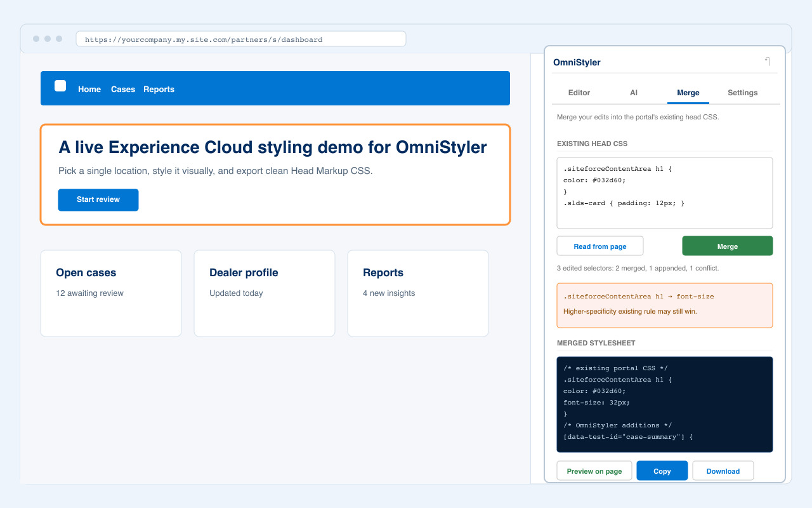Click the 'EXISTING HEAD CSS' section label
Viewport: 812px width, 508px height.
(592, 144)
